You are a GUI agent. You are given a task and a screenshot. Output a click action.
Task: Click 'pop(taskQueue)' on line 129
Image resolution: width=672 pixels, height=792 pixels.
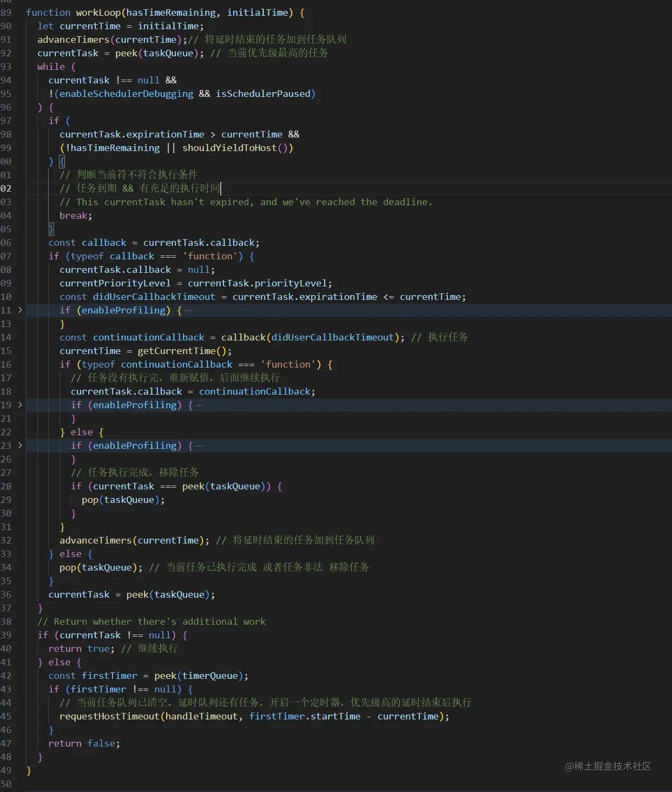pyautogui.click(x=121, y=500)
